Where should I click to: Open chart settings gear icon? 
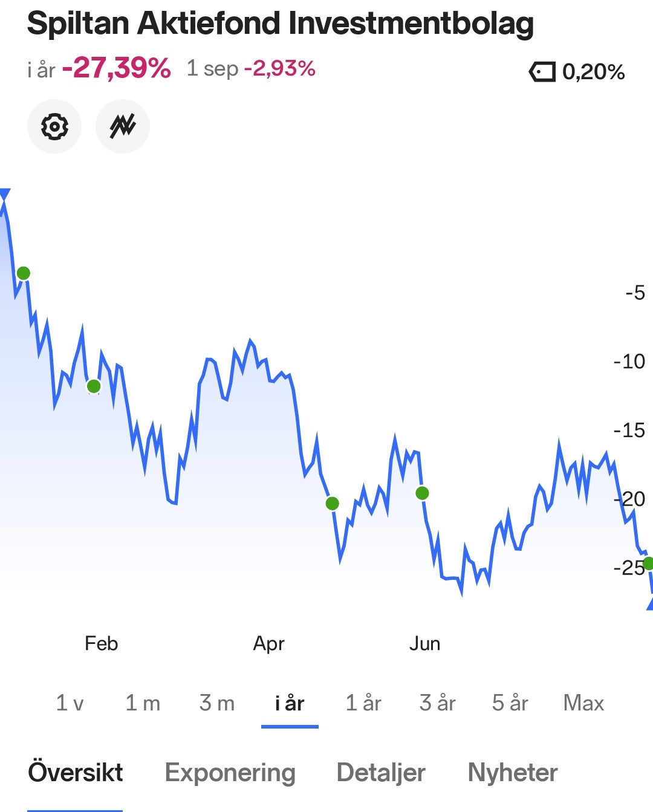coord(54,126)
